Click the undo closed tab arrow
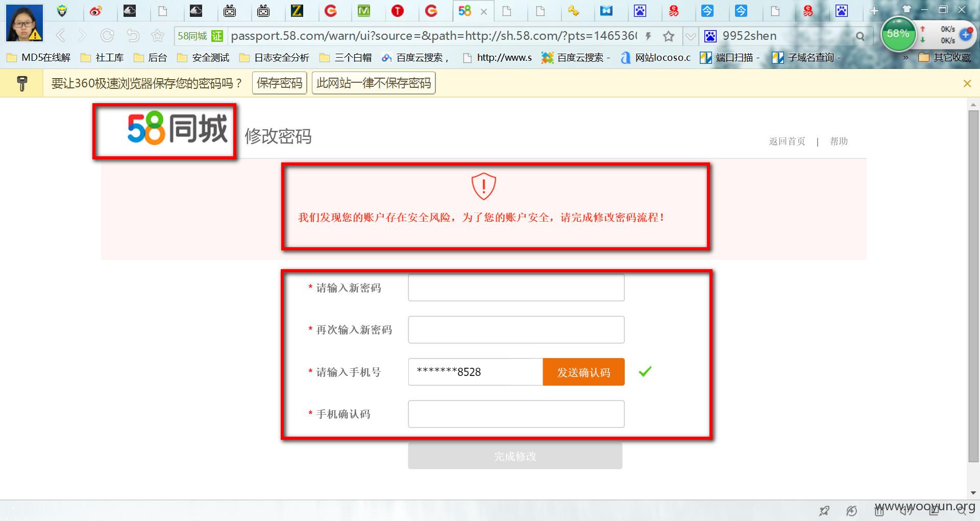This screenshot has height=521, width=980. 133,35
